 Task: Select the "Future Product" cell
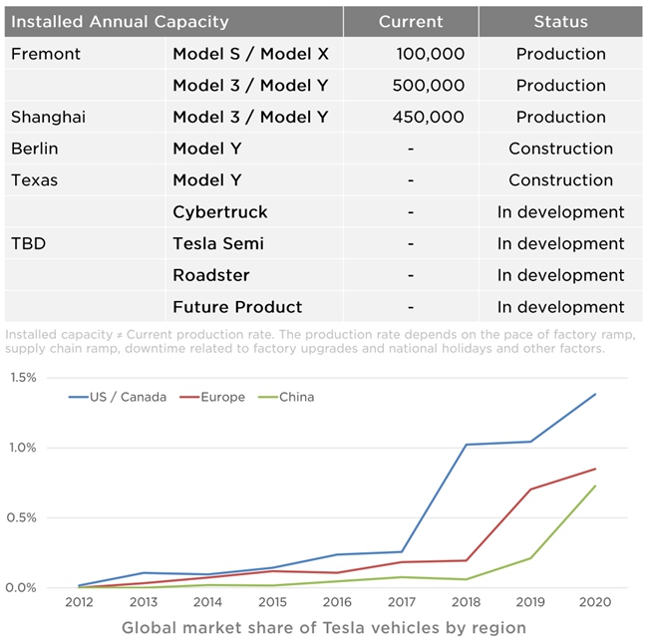[237, 307]
